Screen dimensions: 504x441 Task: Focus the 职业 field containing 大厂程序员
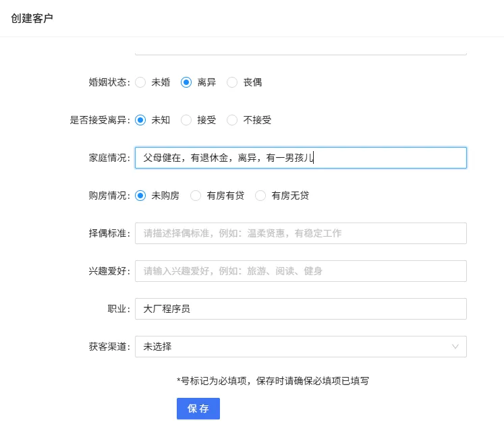(300, 309)
